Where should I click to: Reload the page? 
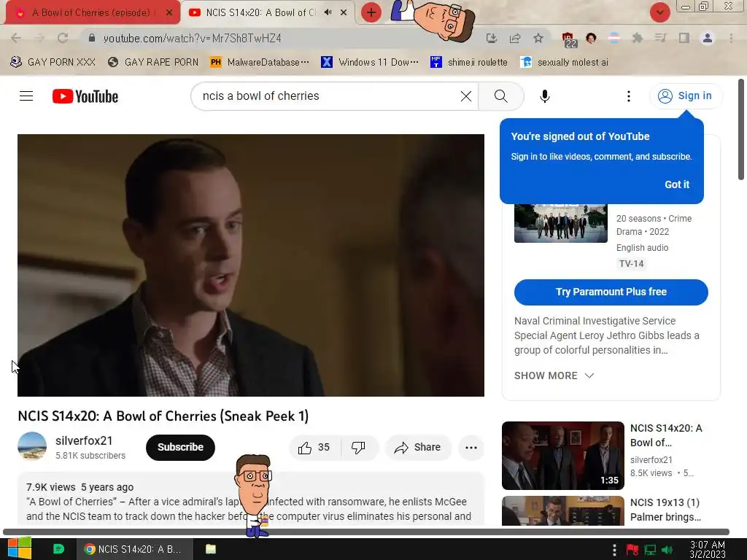pyautogui.click(x=63, y=38)
